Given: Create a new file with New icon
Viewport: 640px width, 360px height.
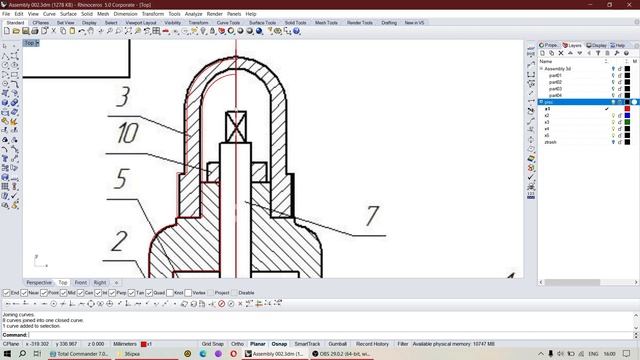Looking at the screenshot, I should (x=7, y=31).
